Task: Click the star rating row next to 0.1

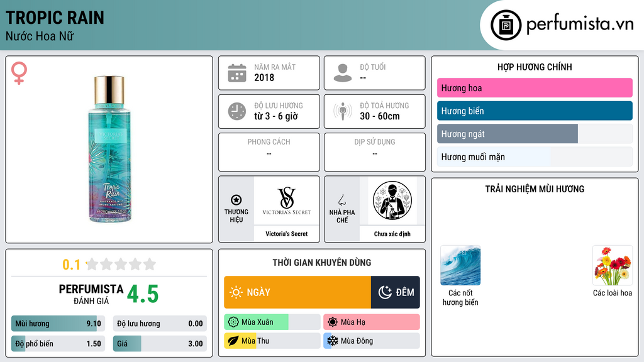Action: point(121,264)
